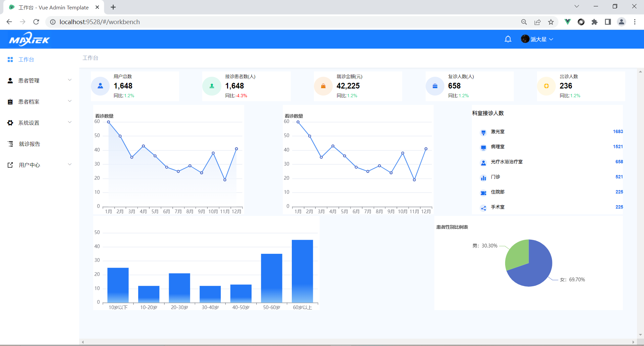Expand the 患者管理 submenu chevron
Screen dimensions: 644x346
70,80
